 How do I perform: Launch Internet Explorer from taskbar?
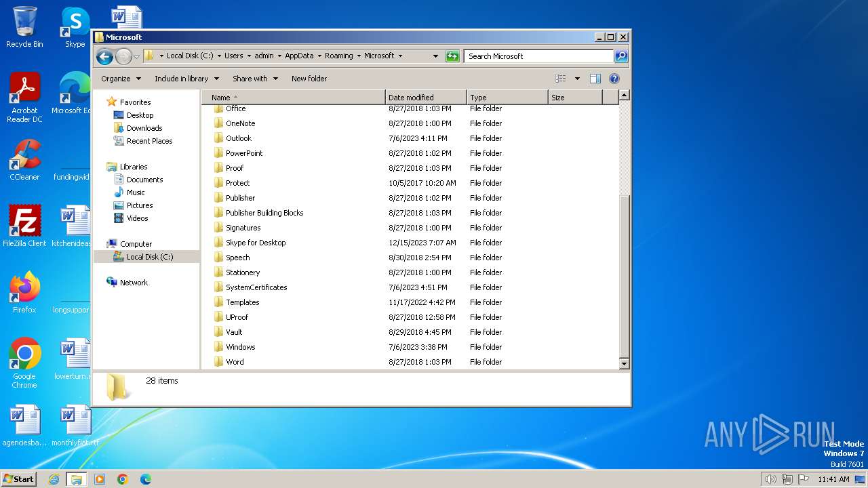click(x=54, y=479)
